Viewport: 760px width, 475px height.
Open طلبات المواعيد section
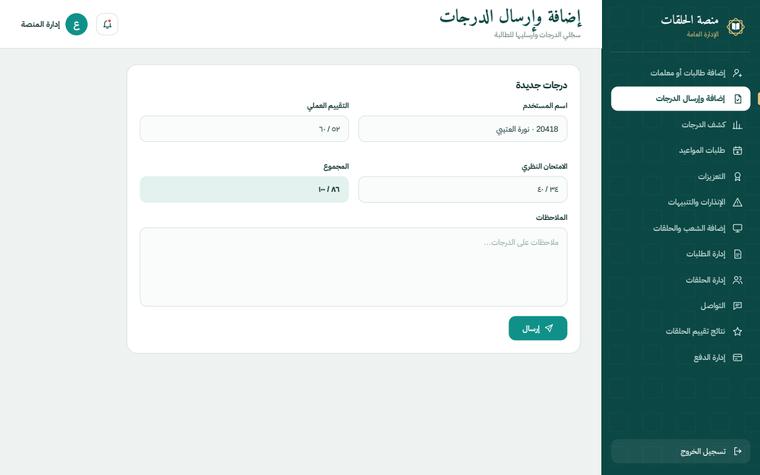[681, 151]
